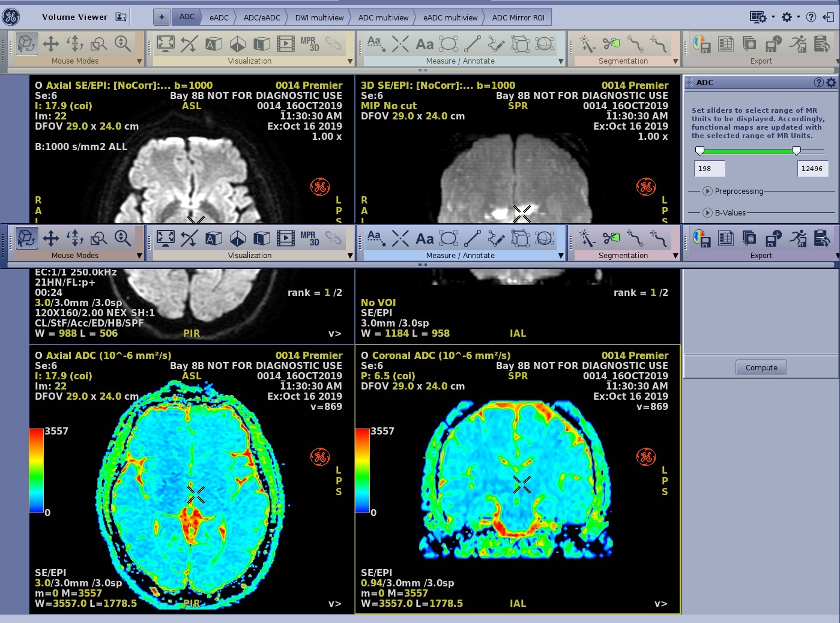
Task: Click the save color image icon in top Export group
Action: click(x=701, y=44)
